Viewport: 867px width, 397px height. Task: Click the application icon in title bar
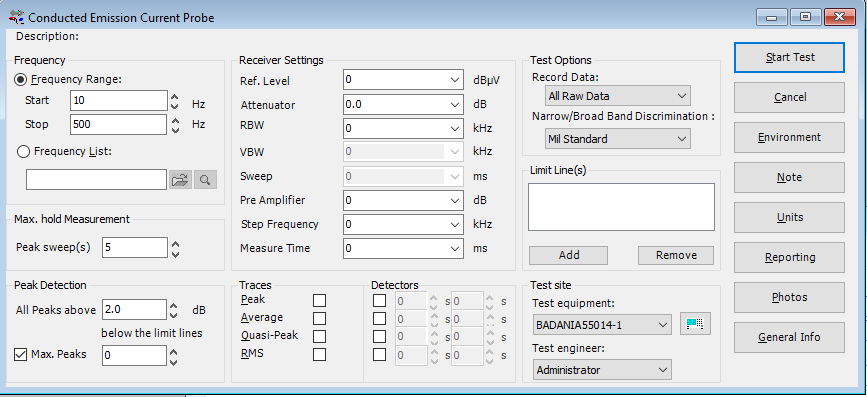[17, 17]
